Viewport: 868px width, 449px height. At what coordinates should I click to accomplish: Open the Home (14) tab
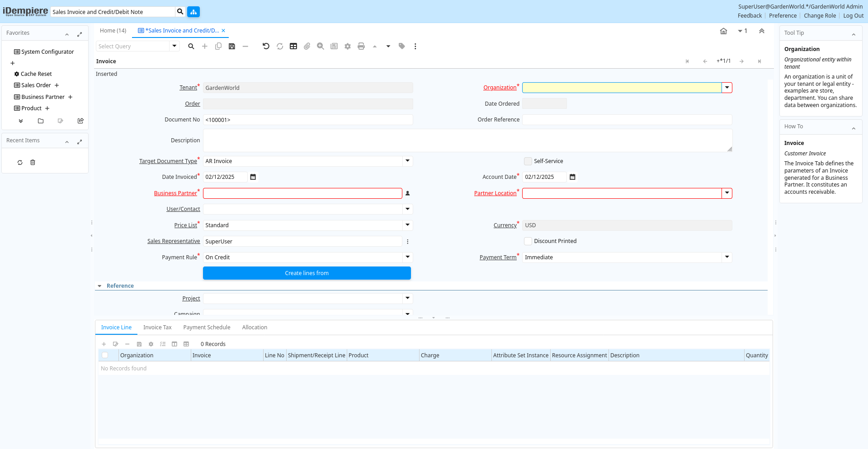click(x=113, y=31)
